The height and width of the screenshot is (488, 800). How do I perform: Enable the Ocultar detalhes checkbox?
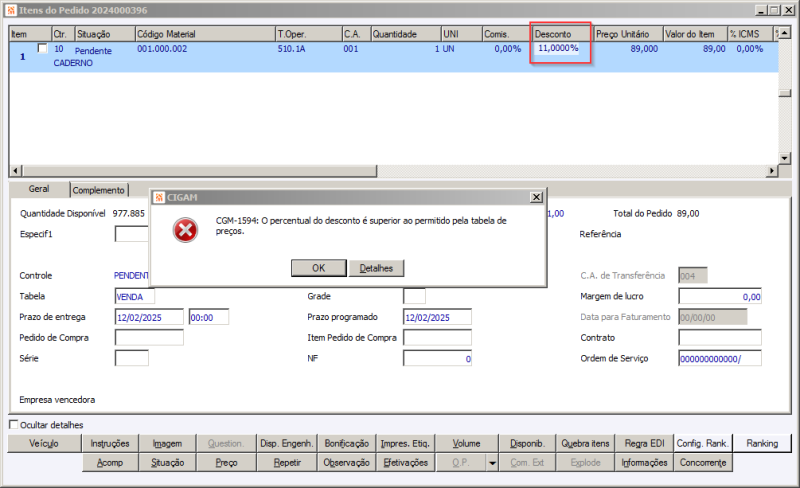[x=14, y=424]
